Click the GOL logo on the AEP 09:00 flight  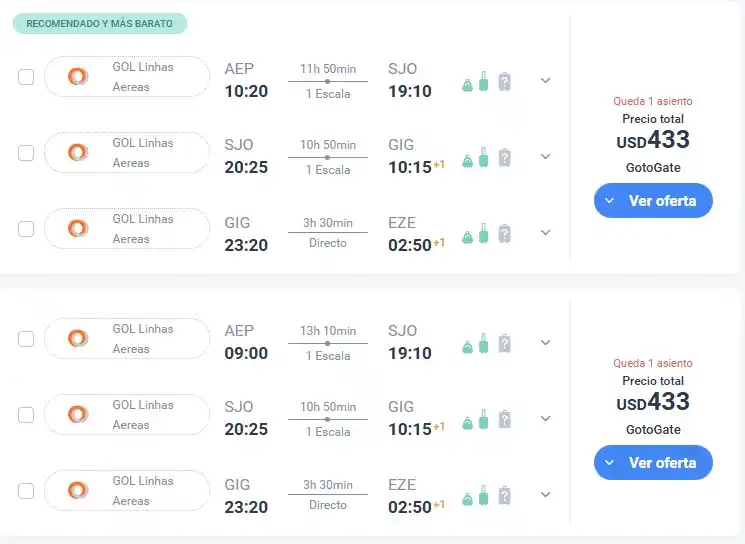click(x=78, y=338)
